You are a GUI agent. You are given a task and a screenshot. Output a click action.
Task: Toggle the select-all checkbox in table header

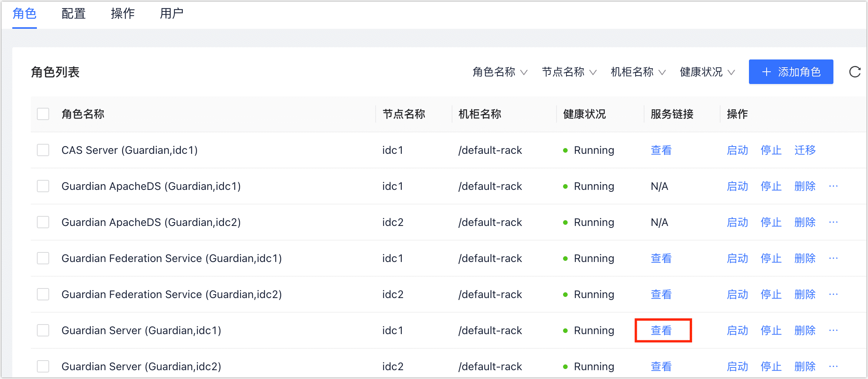click(x=43, y=114)
